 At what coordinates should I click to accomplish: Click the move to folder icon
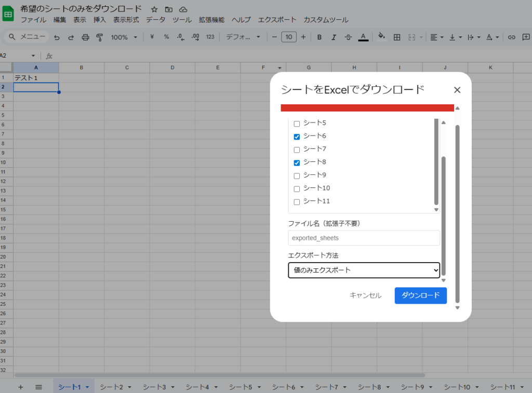click(169, 9)
